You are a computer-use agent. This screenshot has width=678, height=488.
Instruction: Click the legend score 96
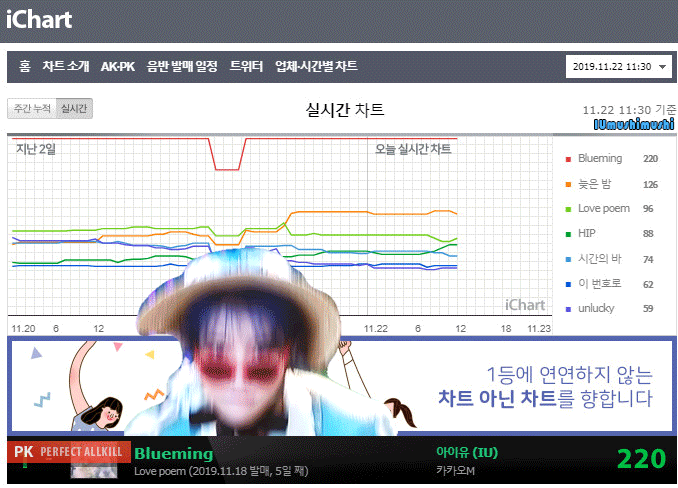(648, 209)
